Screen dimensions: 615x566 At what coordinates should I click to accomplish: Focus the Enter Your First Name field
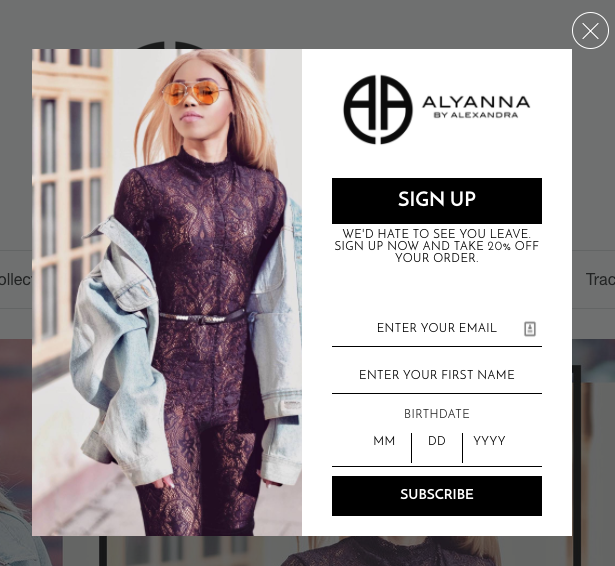(437, 375)
